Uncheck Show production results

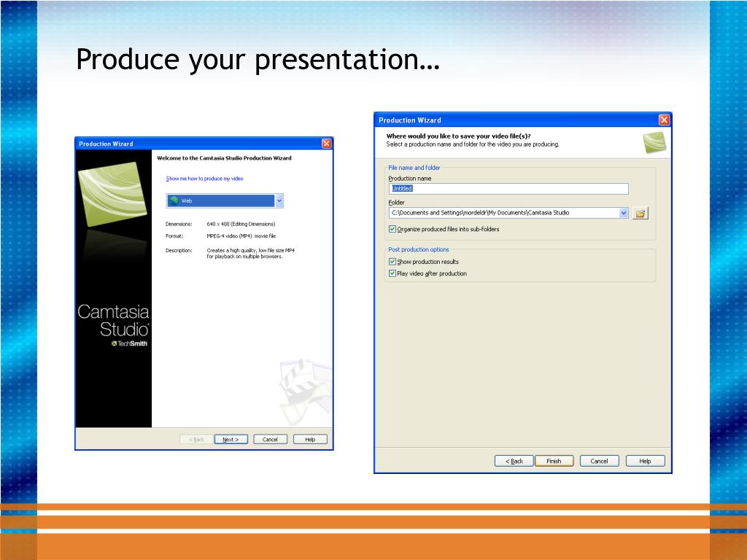[392, 262]
